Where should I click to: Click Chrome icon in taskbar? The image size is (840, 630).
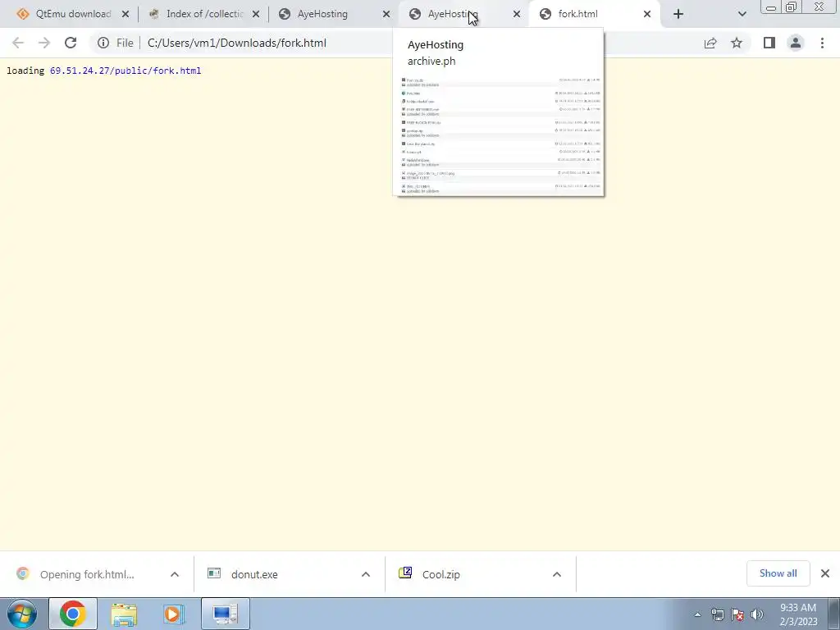pyautogui.click(x=73, y=614)
